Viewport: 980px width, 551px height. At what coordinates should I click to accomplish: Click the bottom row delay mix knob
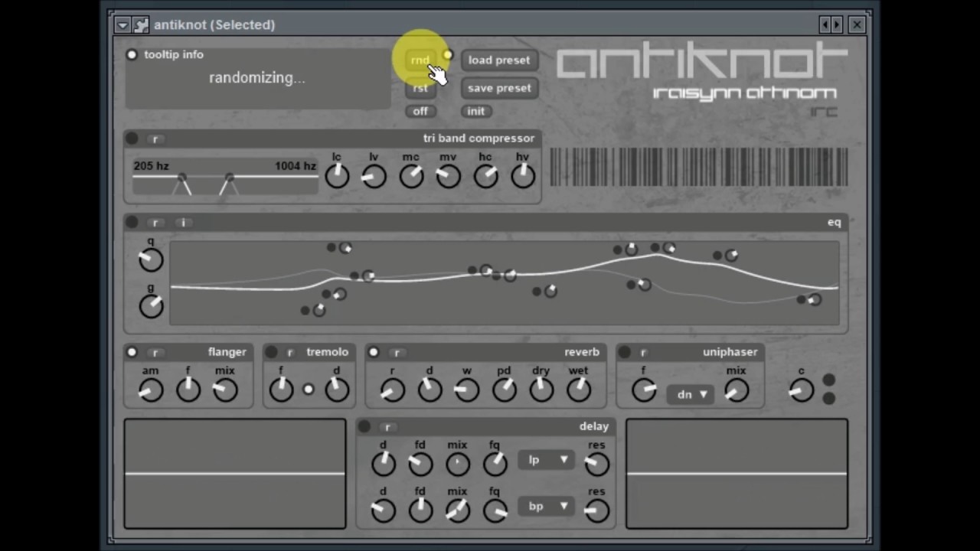[x=458, y=510]
